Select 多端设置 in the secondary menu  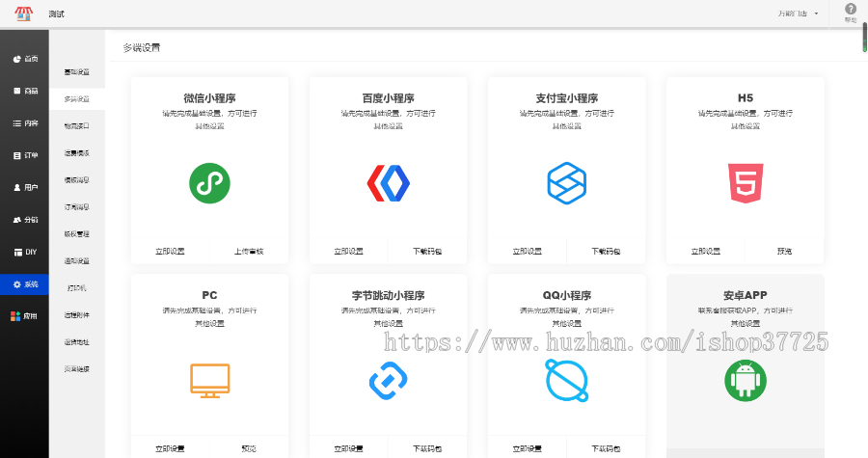(x=76, y=99)
